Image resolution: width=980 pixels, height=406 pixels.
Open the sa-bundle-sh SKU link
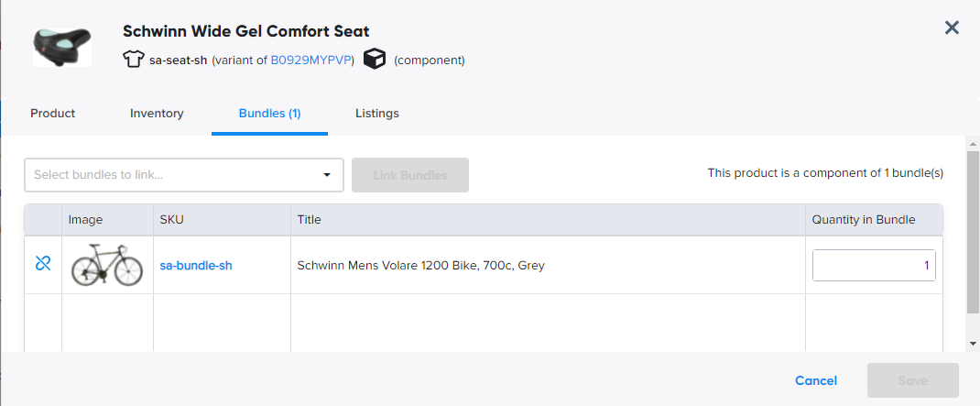(196, 266)
